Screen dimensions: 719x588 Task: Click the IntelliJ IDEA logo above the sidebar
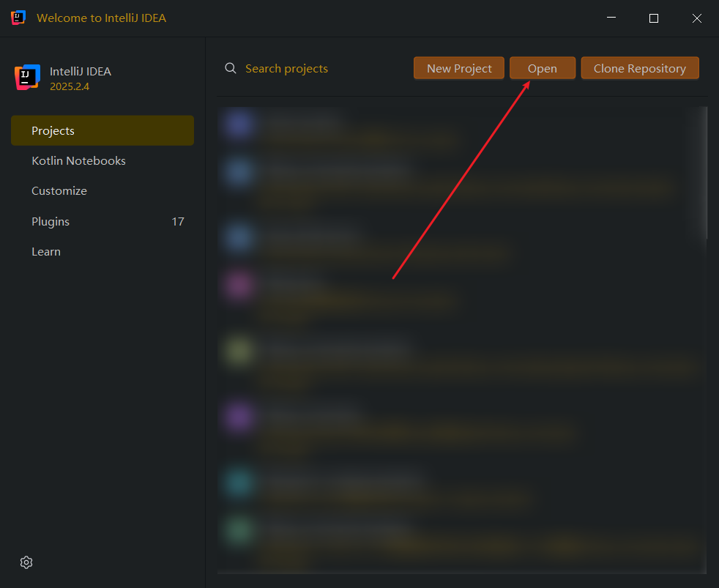click(27, 78)
